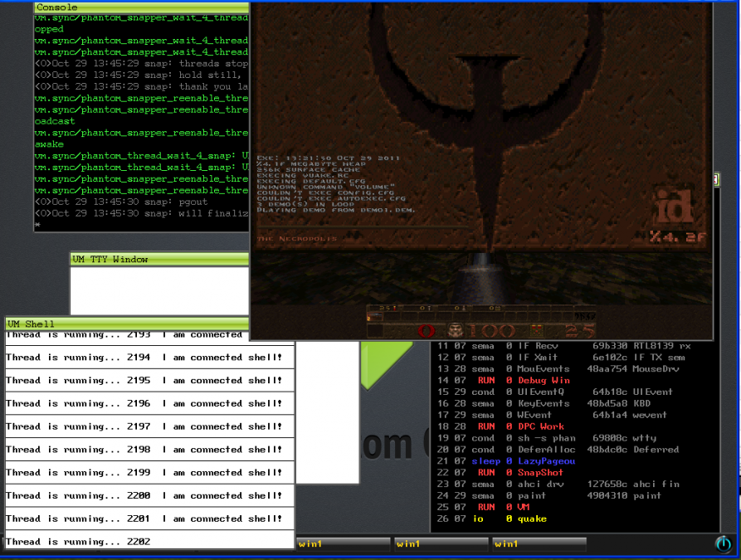This screenshot has width=741, height=560.
Task: Click the rightmost win1 taskbar button
Action: click(539, 544)
